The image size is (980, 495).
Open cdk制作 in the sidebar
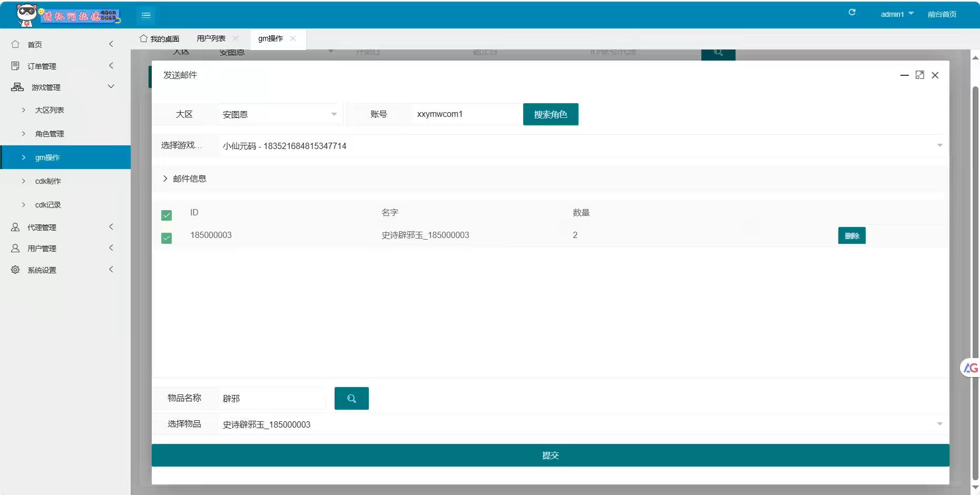pos(48,181)
